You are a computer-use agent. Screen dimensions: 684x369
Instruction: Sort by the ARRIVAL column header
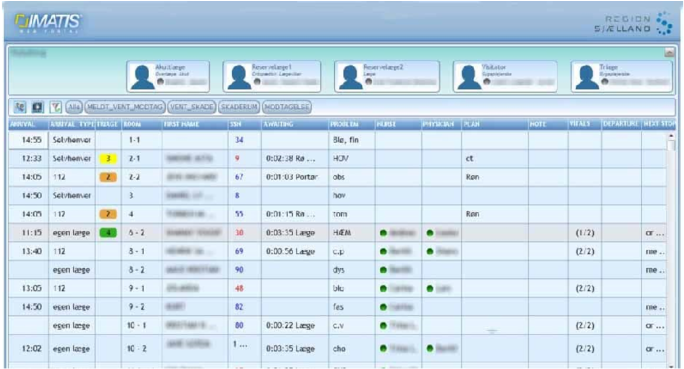tap(29, 124)
